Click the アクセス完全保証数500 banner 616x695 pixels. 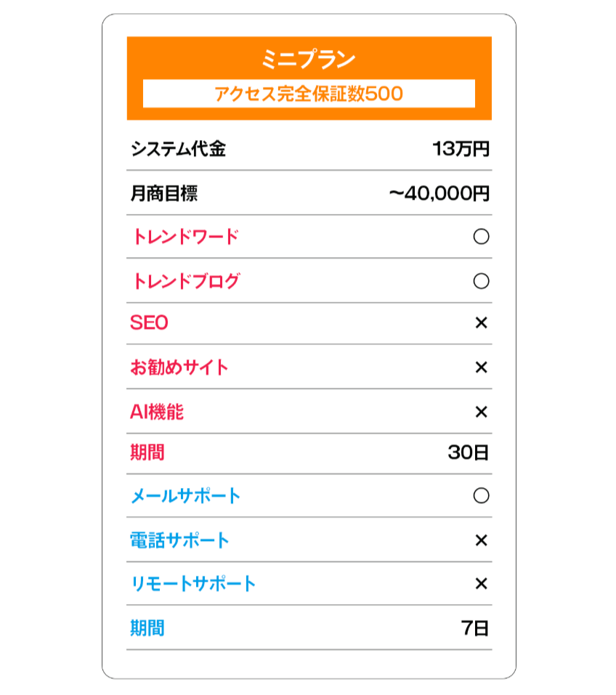[x=309, y=94]
